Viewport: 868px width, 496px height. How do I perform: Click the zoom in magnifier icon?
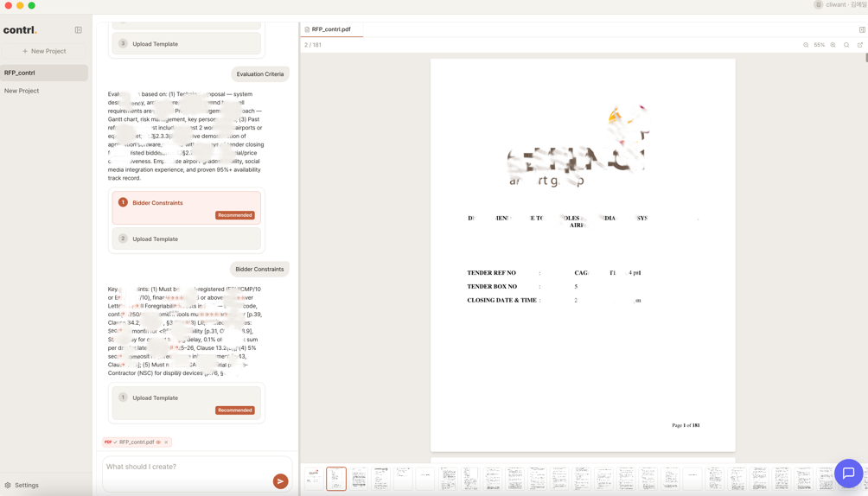(833, 45)
